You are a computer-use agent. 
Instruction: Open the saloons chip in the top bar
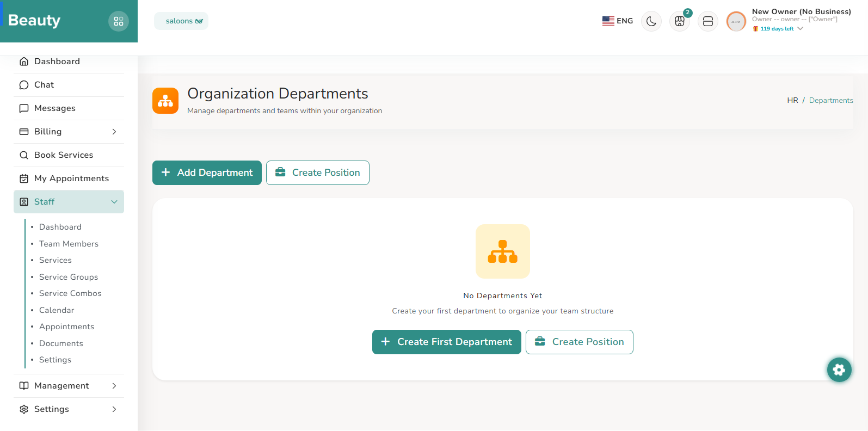coord(181,21)
